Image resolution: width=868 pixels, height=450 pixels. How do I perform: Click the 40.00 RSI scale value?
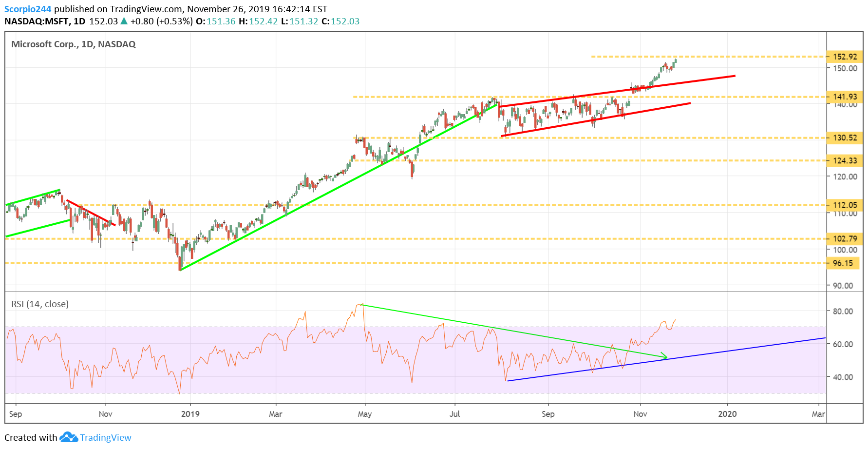(843, 377)
